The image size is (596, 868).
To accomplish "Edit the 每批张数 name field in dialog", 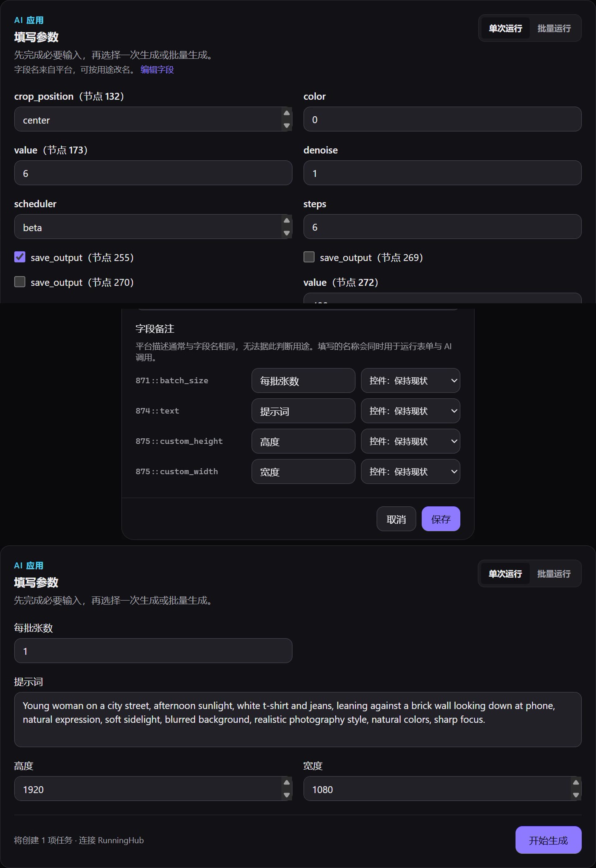I will coord(303,381).
